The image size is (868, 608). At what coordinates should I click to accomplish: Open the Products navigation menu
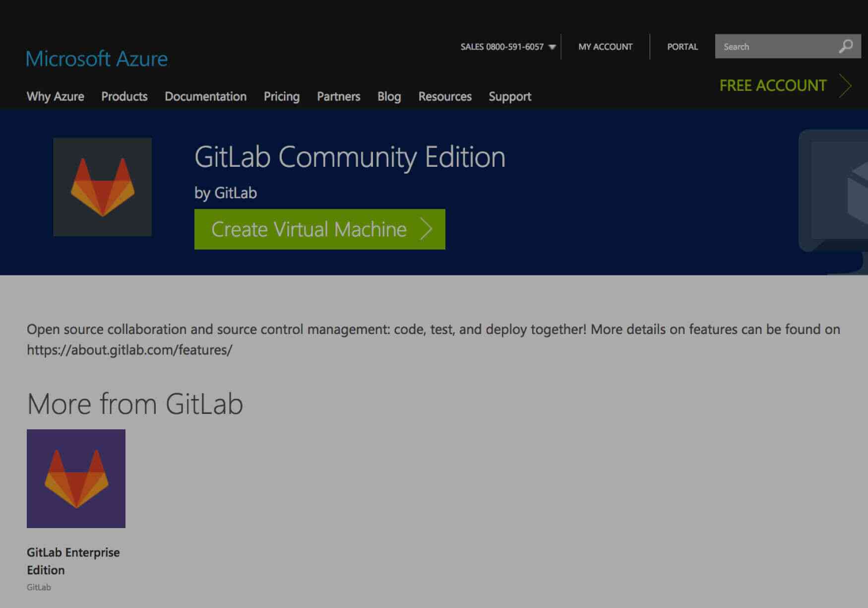click(x=124, y=96)
